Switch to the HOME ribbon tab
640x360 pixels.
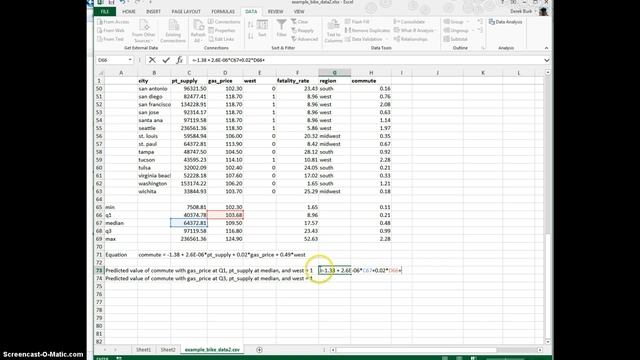click(x=129, y=11)
